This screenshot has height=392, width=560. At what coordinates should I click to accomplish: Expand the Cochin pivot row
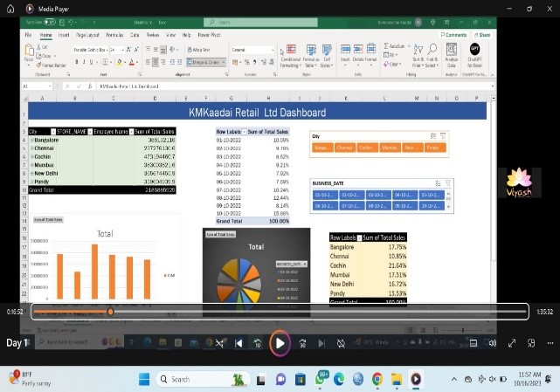pyautogui.click(x=31, y=157)
